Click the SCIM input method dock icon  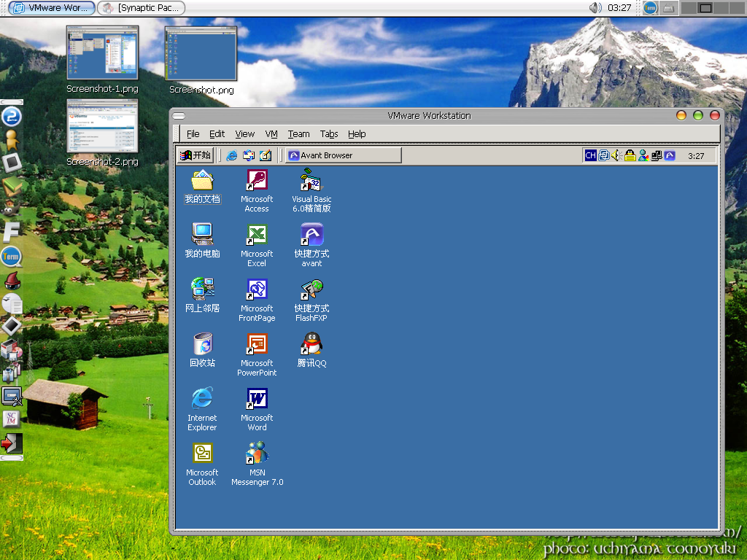click(12, 419)
